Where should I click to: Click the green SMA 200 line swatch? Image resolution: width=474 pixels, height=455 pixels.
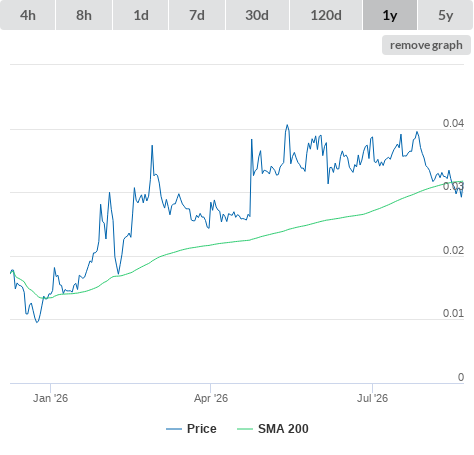pyautogui.click(x=245, y=429)
